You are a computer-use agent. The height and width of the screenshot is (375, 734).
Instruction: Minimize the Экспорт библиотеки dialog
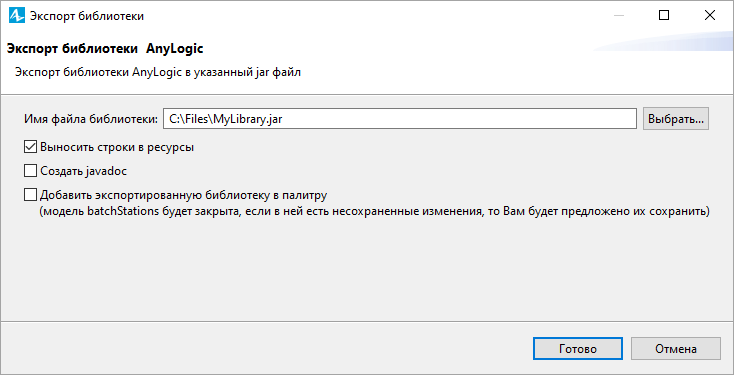[x=619, y=15]
